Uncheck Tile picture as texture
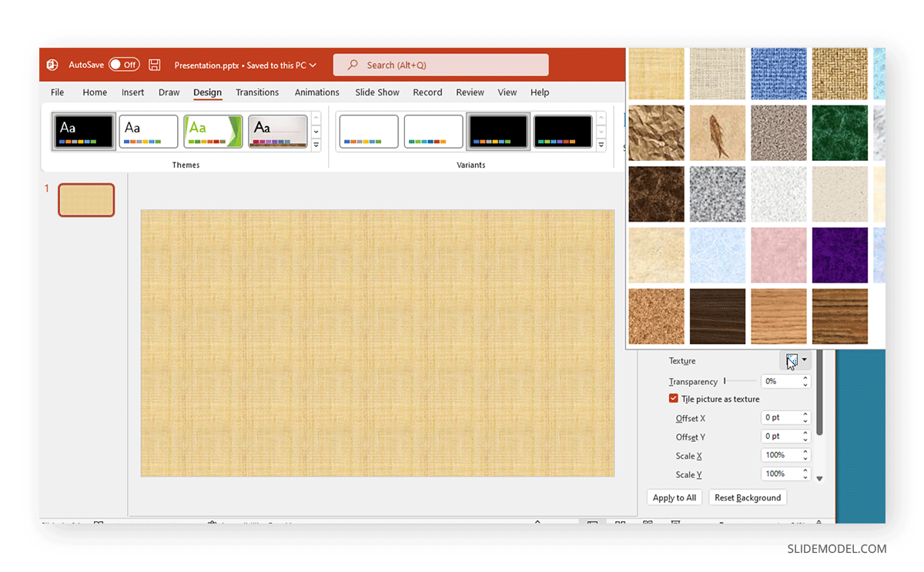 pyautogui.click(x=674, y=399)
